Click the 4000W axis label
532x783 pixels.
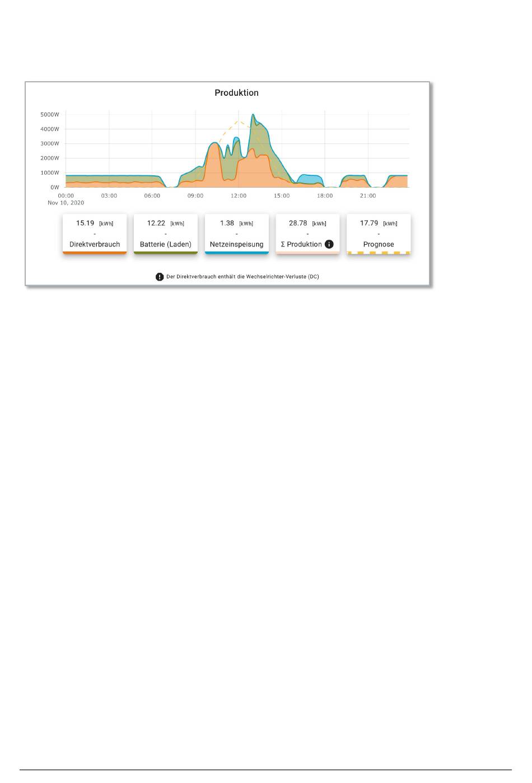[x=50, y=129]
